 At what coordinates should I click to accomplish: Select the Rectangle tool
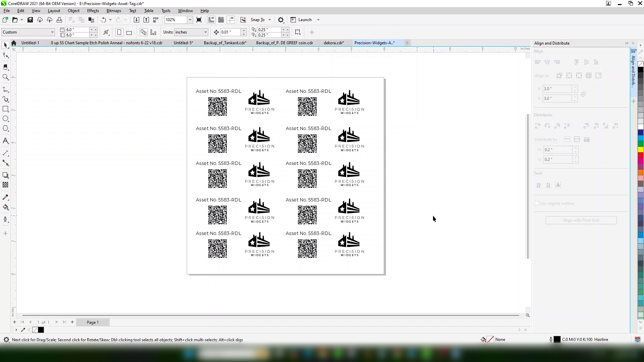5,109
